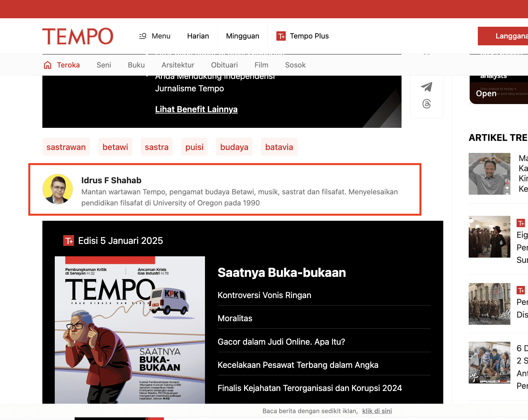
Task: Open trending thumbnail of woman in uniform
Action: tap(490, 237)
